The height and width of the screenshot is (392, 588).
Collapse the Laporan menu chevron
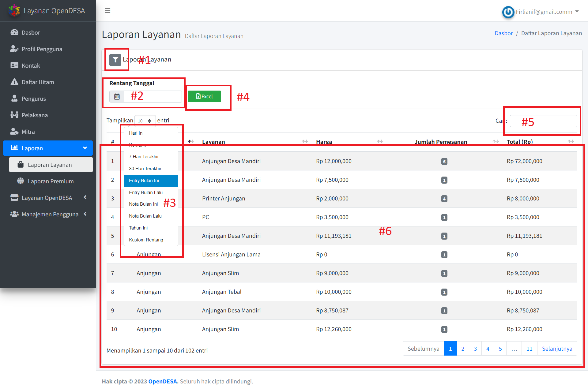click(x=85, y=148)
